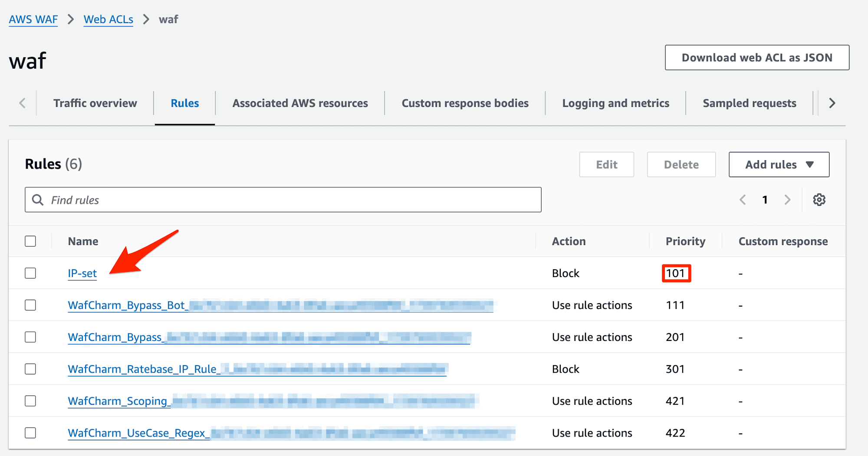Tick checkbox for priority 201 rule
Image resolution: width=868 pixels, height=456 pixels.
[30, 337]
